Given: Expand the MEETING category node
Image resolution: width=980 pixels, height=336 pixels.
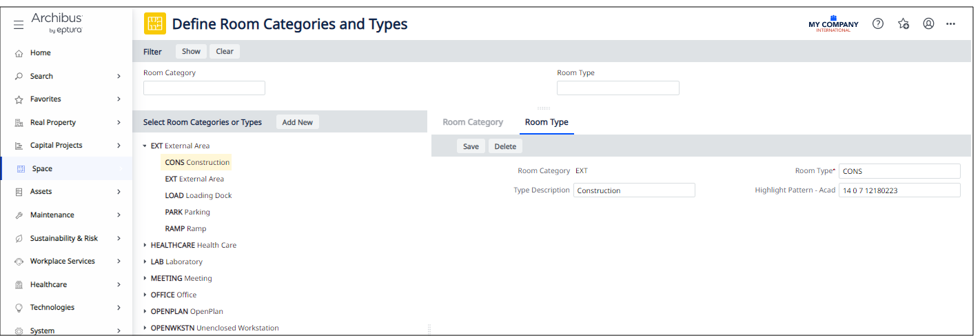Looking at the screenshot, I should [x=145, y=279].
